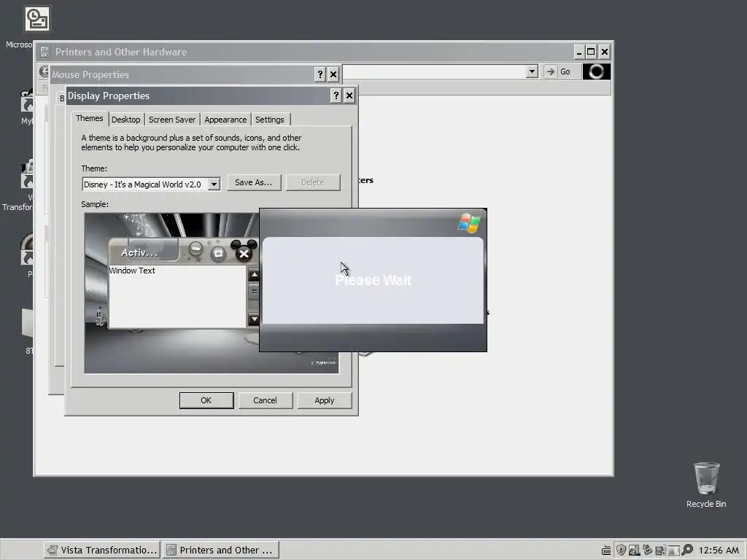Open the Theme dropdown list
This screenshot has height=560, width=747.
pos(214,184)
